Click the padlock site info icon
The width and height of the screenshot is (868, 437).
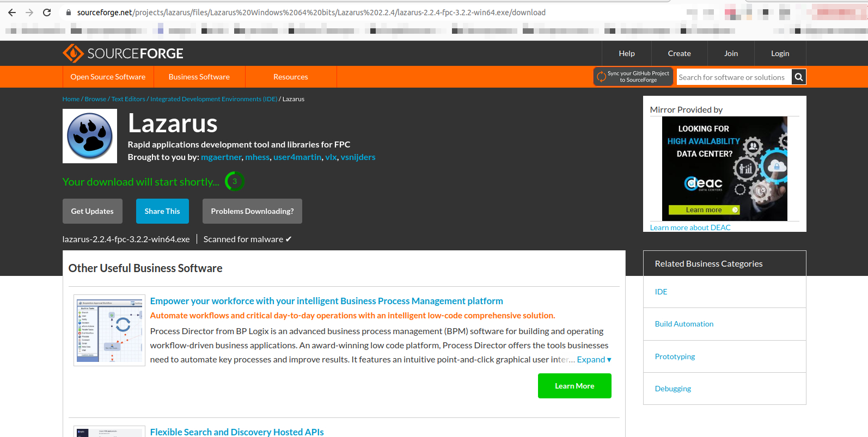click(x=68, y=13)
